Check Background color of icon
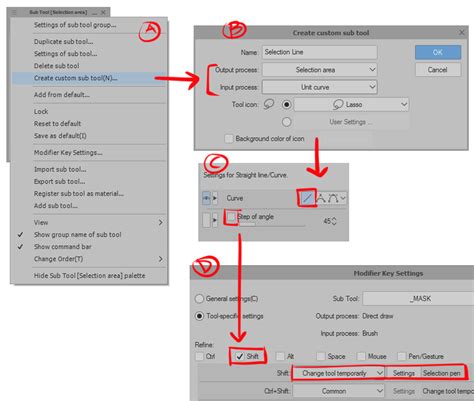Screen dimensions: 474x401 coord(229,139)
